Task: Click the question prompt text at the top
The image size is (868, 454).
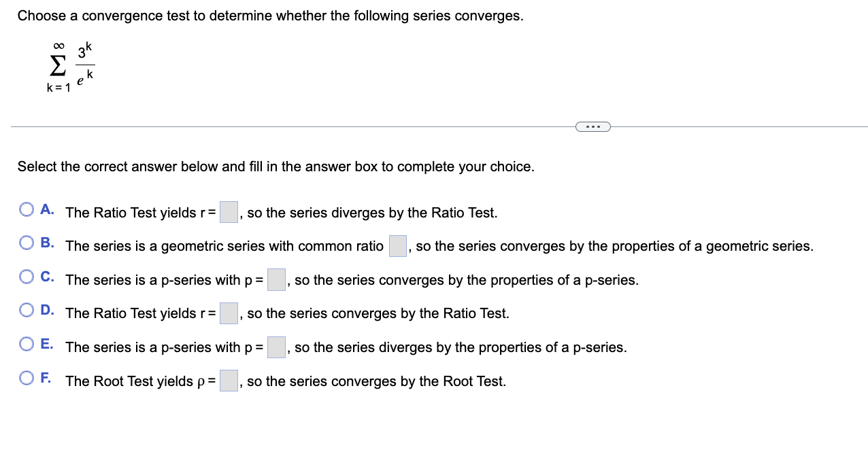Action: tap(269, 15)
